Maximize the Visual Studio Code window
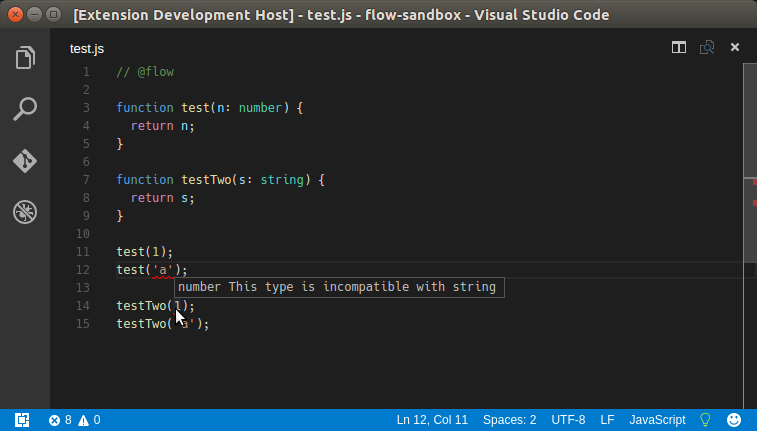 click(x=54, y=14)
